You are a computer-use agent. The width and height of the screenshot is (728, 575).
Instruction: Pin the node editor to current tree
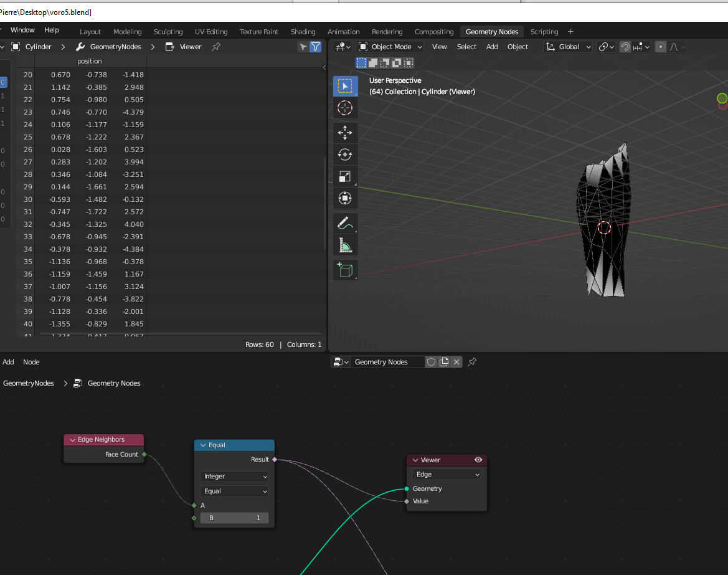coord(472,362)
